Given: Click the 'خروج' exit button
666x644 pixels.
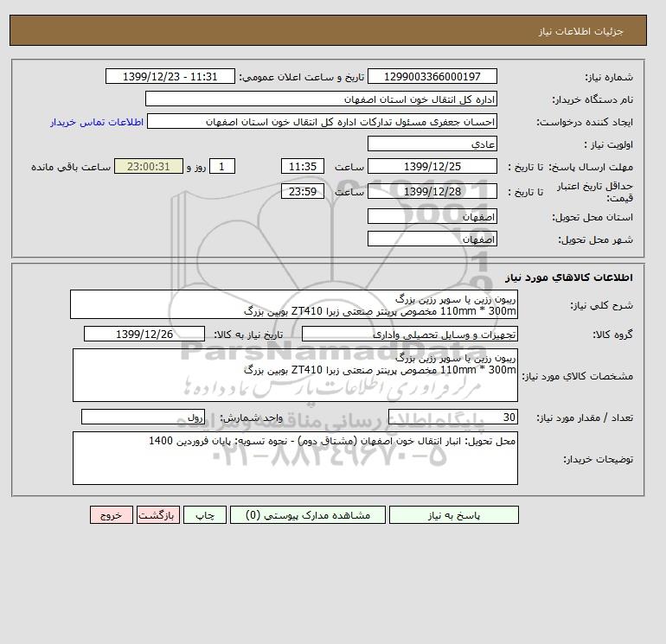Looking at the screenshot, I should pos(112,515).
